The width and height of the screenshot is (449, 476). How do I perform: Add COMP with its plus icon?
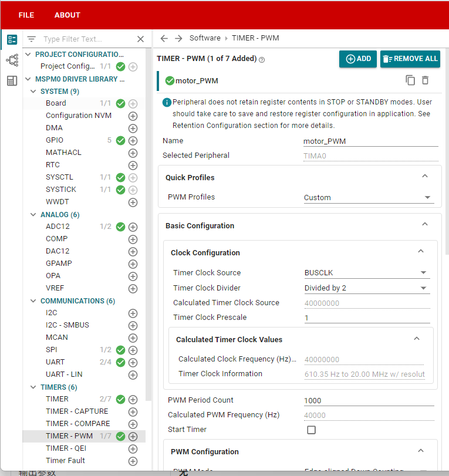point(133,239)
